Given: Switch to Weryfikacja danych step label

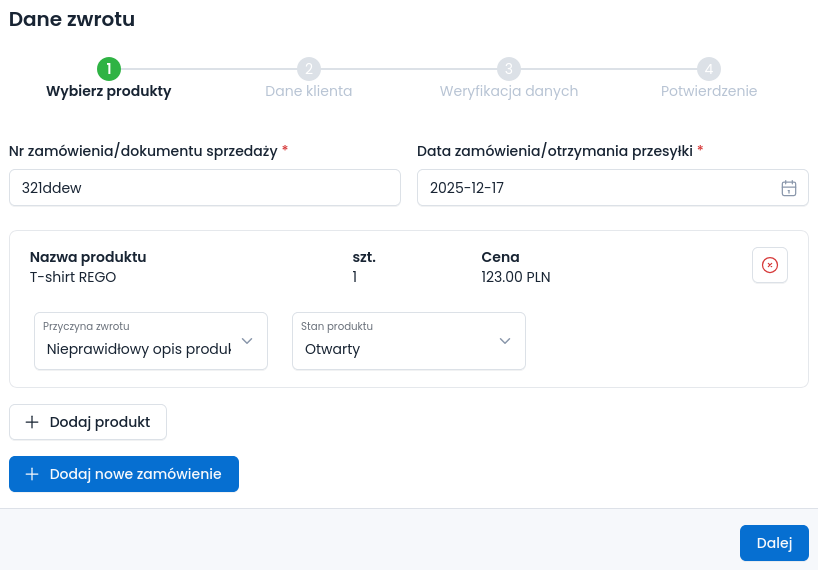Looking at the screenshot, I should pos(509,91).
